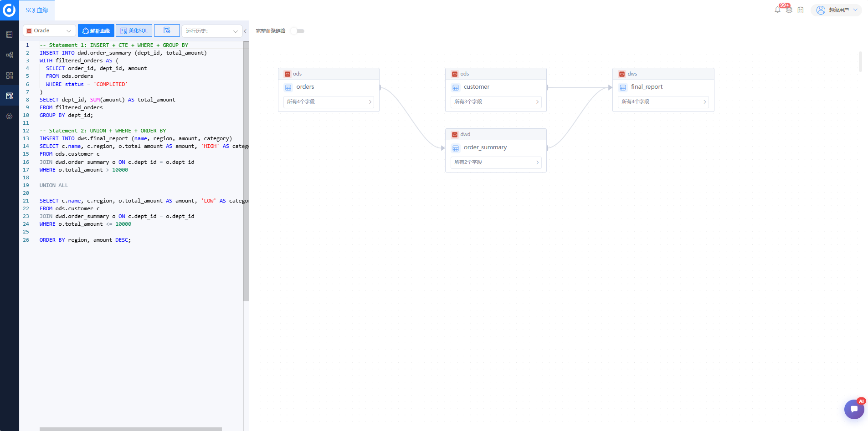Click the orders table icon
The image size is (868, 431).
tap(288, 87)
